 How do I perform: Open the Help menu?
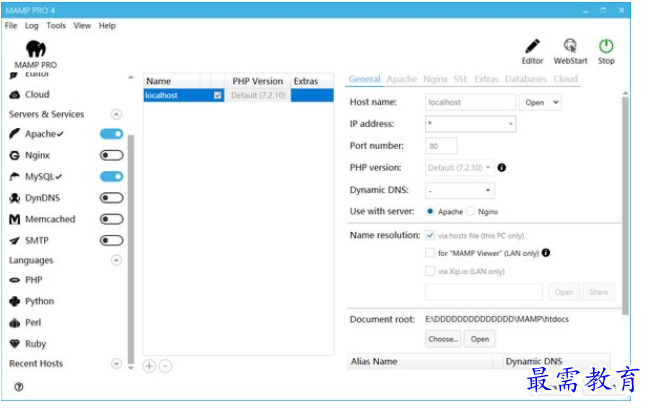point(107,26)
